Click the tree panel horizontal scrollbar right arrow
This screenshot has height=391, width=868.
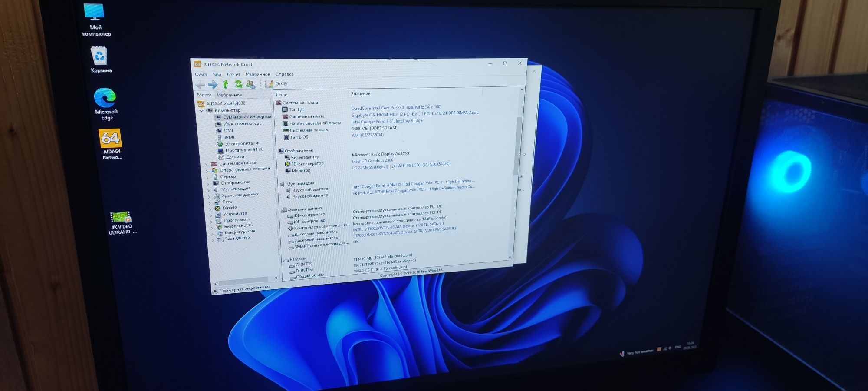pyautogui.click(x=276, y=278)
